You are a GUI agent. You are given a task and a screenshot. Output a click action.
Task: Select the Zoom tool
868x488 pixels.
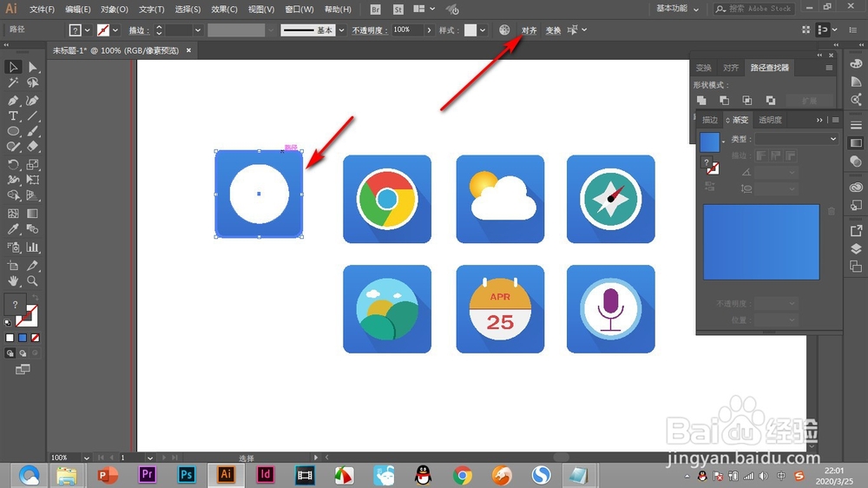point(33,280)
